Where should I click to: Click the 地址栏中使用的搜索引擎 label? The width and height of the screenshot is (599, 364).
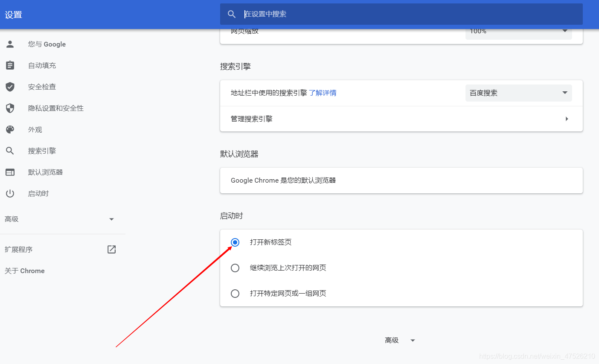pos(269,93)
